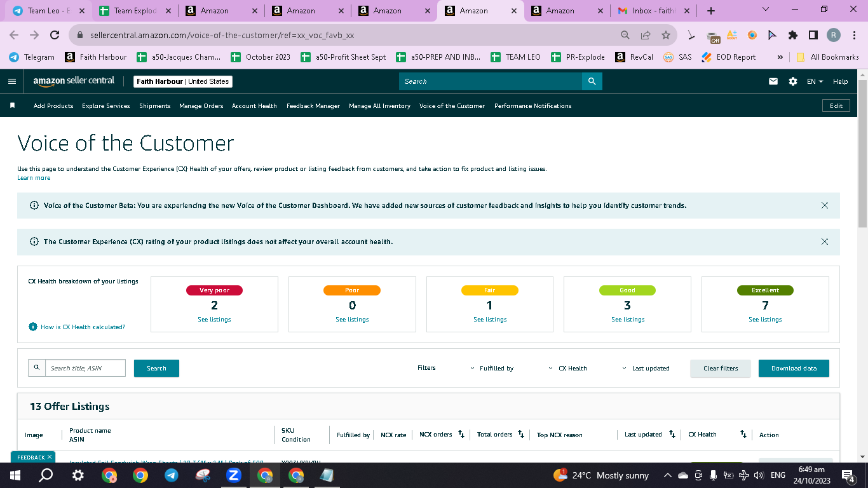Expand the Last updated filter dropdown
The width and height of the screenshot is (868, 488).
coord(646,369)
